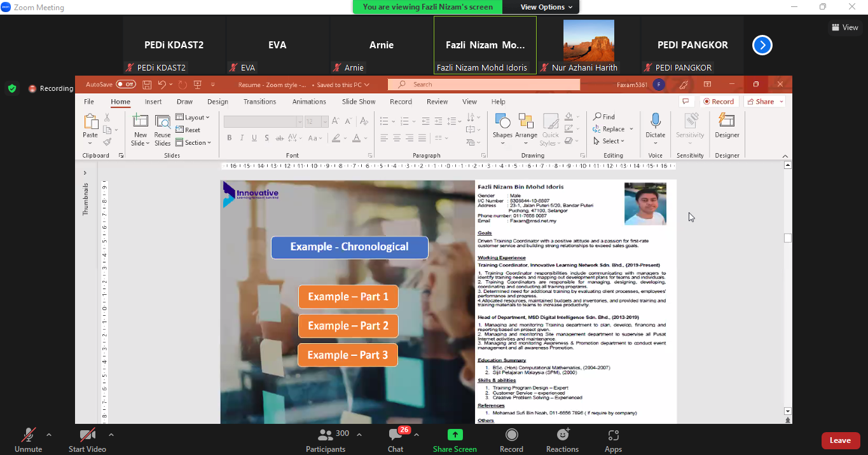Click the Dictate microphone icon
868x455 pixels.
click(655, 122)
